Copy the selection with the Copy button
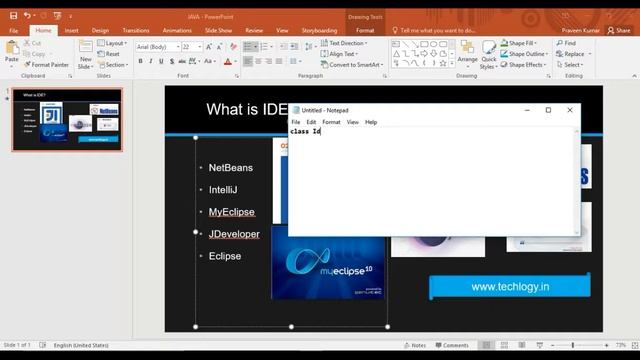The width and height of the screenshot is (640, 360). coord(35,54)
